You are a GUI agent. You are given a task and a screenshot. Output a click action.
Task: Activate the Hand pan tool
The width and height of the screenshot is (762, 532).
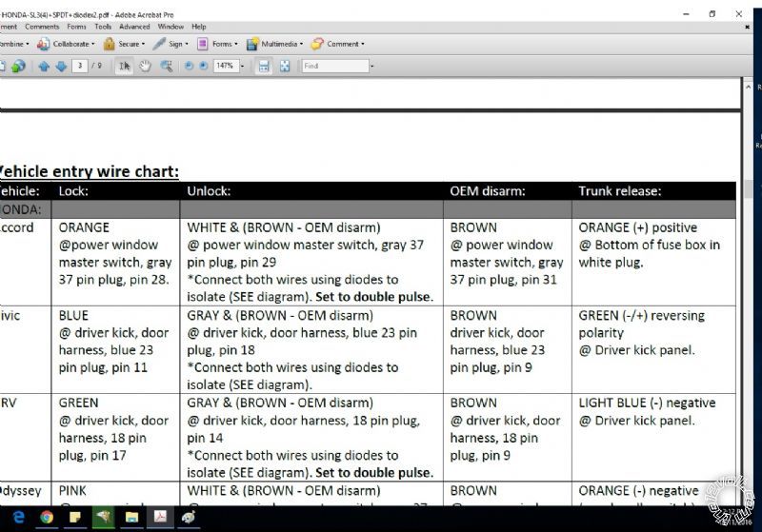click(x=145, y=66)
